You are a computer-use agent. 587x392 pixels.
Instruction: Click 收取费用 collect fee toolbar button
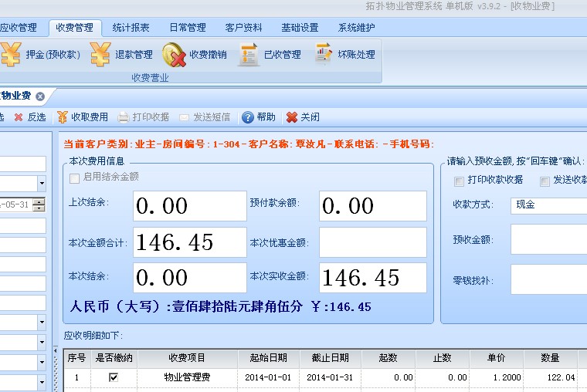(82, 117)
